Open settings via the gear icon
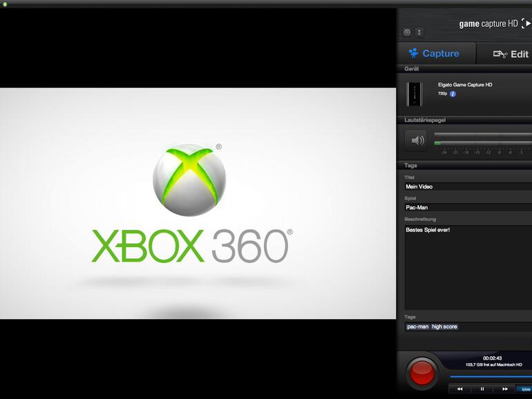This screenshot has width=532, height=399. 407,32
